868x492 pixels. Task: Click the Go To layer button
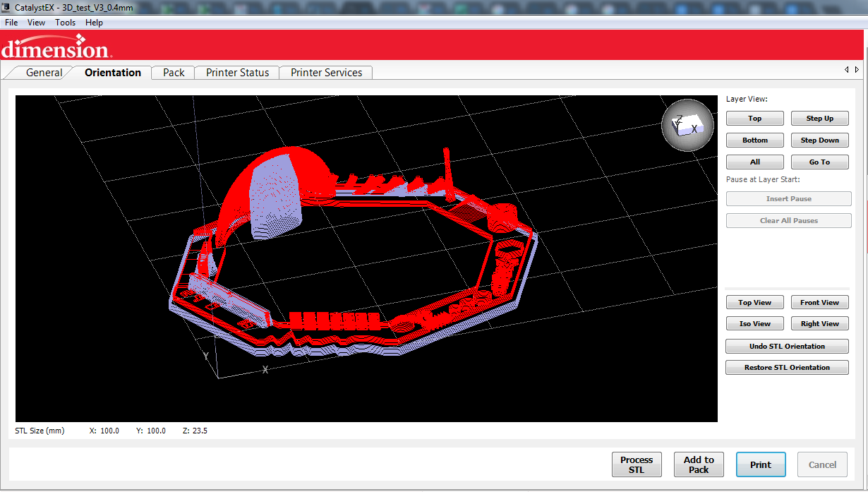pyautogui.click(x=820, y=162)
